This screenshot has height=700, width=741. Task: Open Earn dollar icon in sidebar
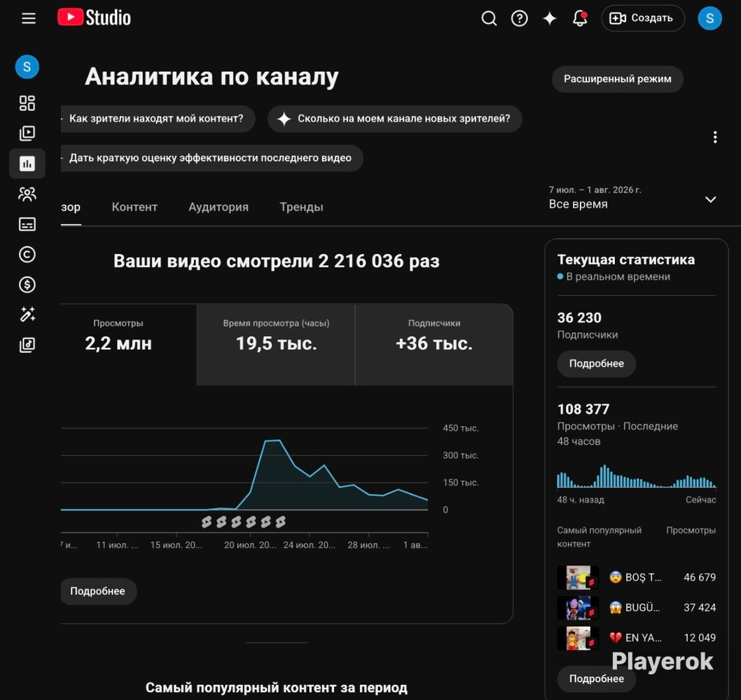pos(27,284)
